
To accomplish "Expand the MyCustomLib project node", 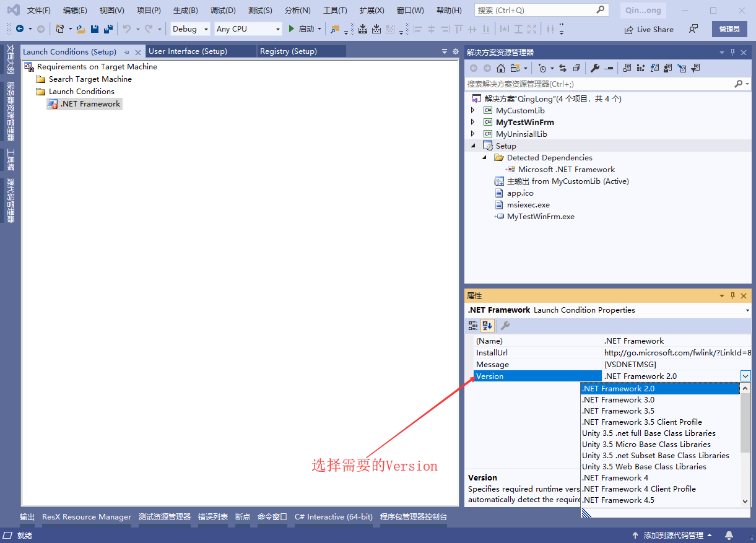I will (x=472, y=110).
